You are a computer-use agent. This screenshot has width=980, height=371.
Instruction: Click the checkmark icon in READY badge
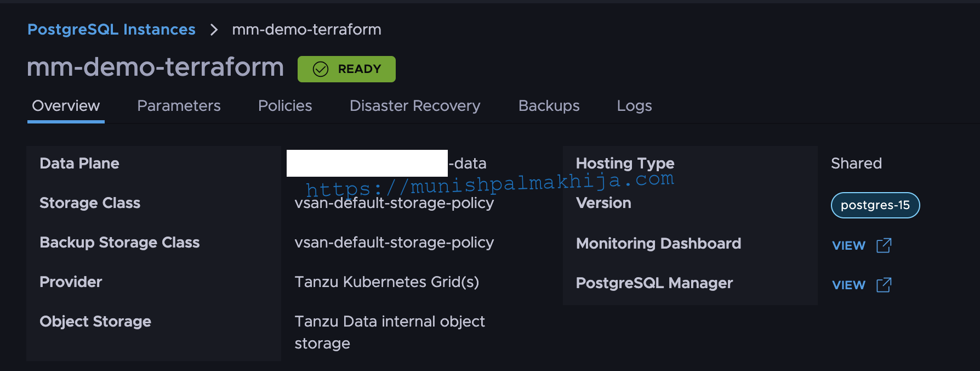click(320, 69)
